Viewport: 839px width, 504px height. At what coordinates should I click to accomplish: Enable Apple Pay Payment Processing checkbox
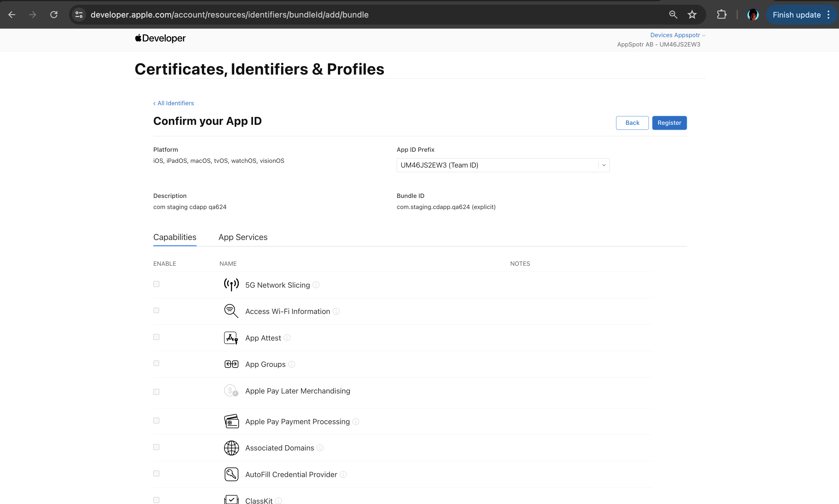[x=156, y=420]
